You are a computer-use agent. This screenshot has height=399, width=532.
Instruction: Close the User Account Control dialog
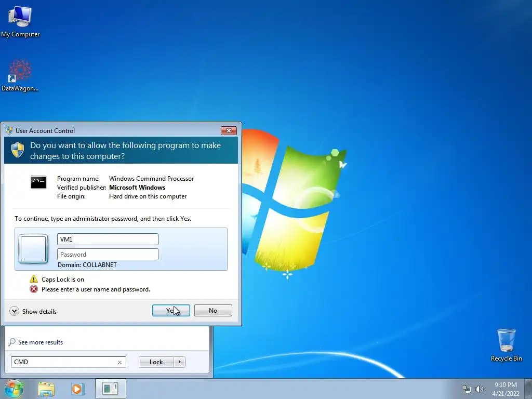coord(229,130)
